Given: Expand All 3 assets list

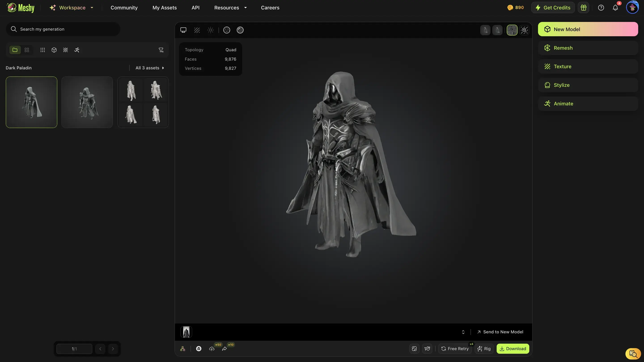Looking at the screenshot, I should pos(150,68).
